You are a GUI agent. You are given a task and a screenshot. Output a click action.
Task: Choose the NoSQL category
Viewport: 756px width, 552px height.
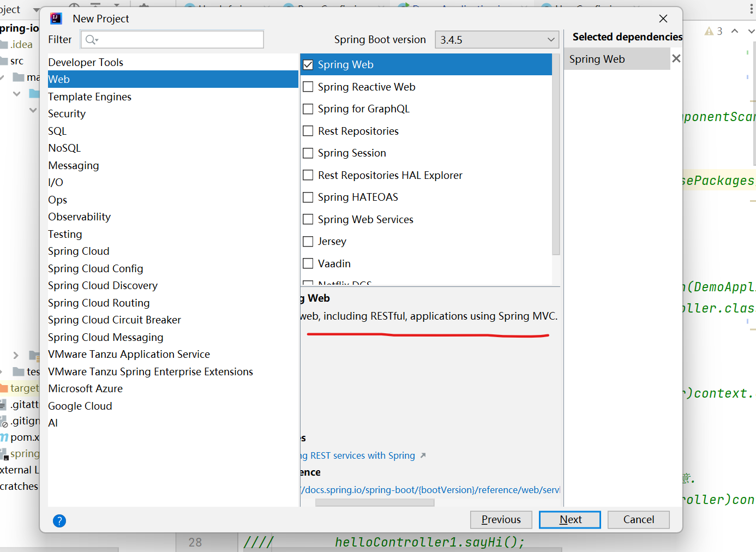173,148
